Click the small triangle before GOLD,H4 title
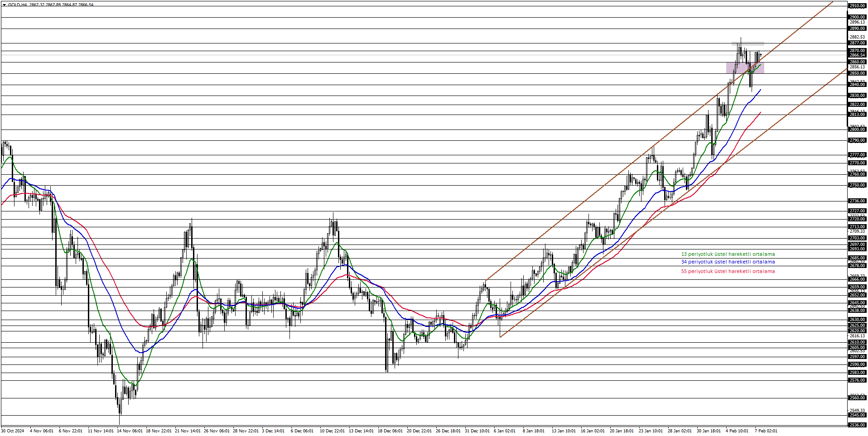The height and width of the screenshot is (436, 868). (x=4, y=5)
